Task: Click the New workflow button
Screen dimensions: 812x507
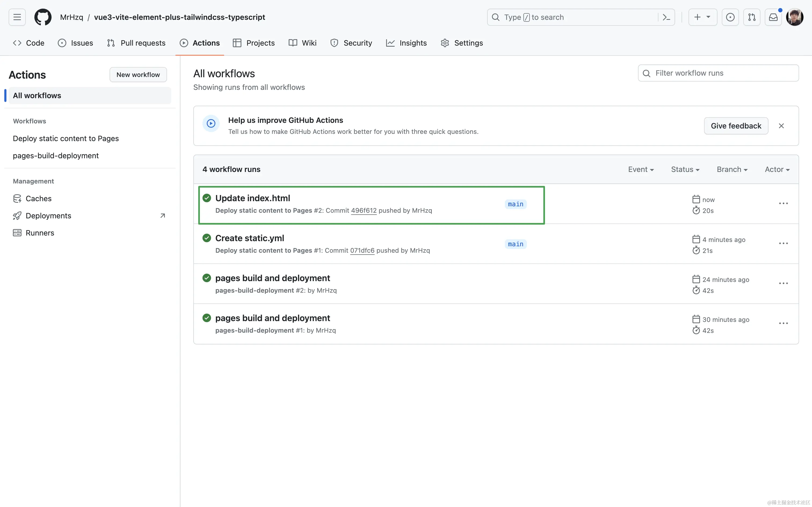Action: pos(138,75)
